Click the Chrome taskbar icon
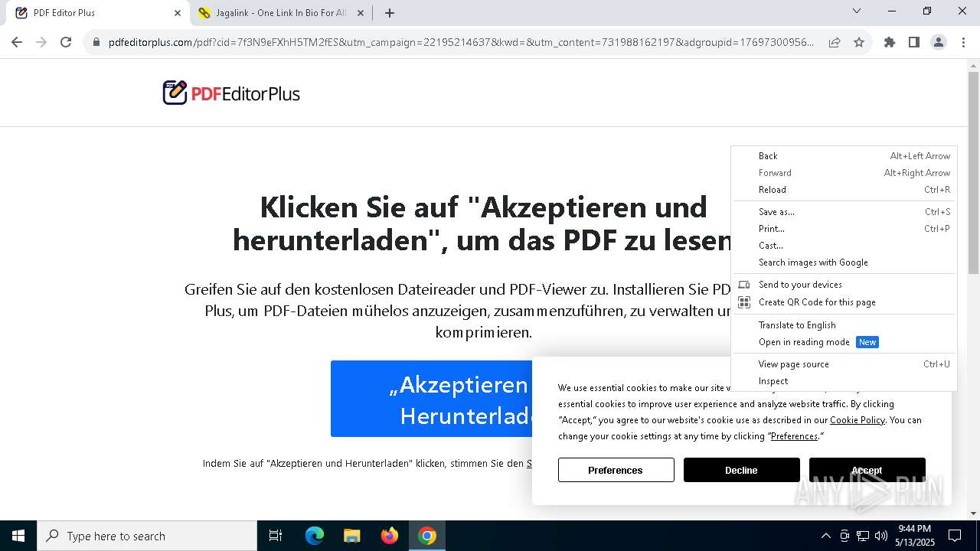 point(427,536)
